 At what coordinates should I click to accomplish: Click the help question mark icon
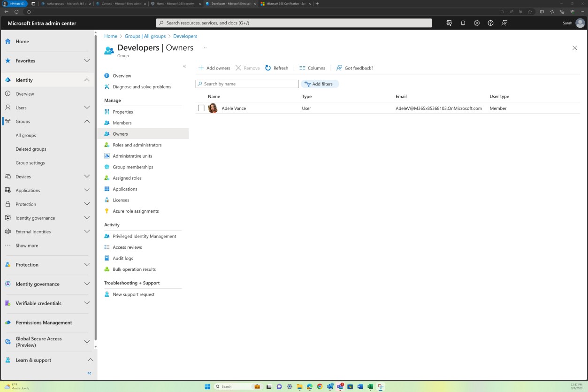490,23
